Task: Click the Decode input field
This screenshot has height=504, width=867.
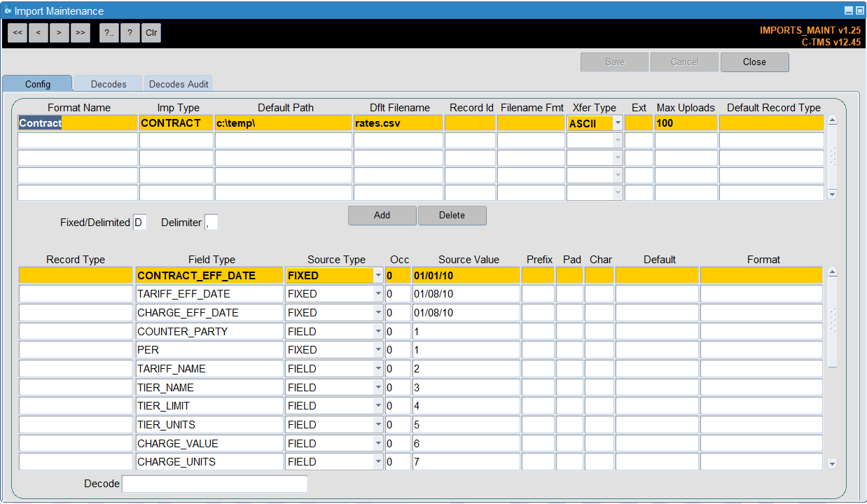Action: (x=215, y=484)
